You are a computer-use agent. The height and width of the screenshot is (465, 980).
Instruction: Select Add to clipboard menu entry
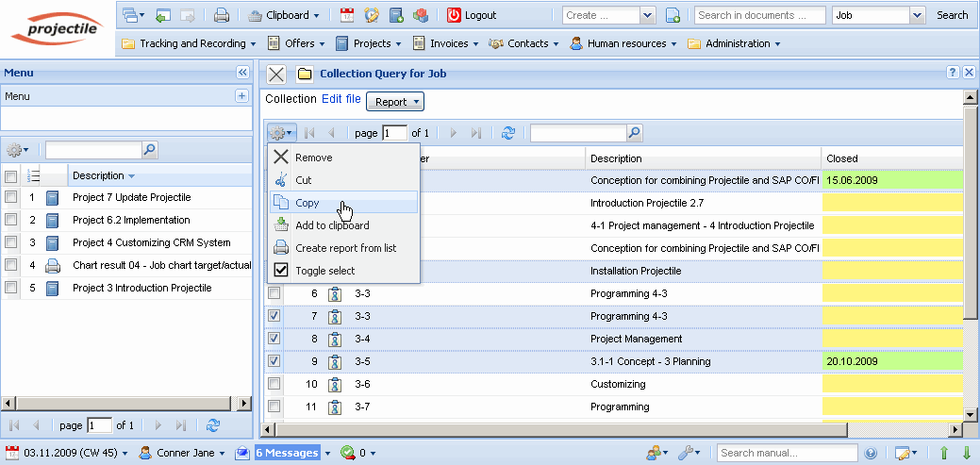[x=331, y=225]
